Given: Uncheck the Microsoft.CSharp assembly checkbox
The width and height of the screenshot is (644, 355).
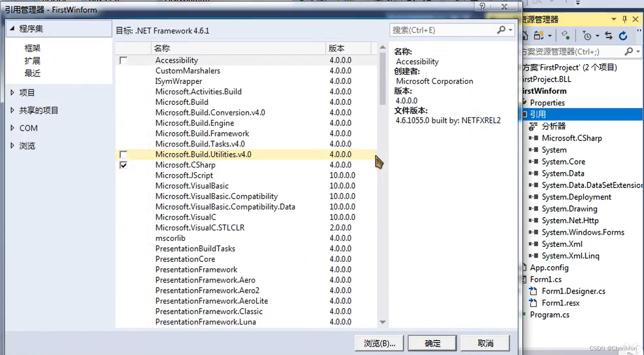Looking at the screenshot, I should [x=123, y=165].
